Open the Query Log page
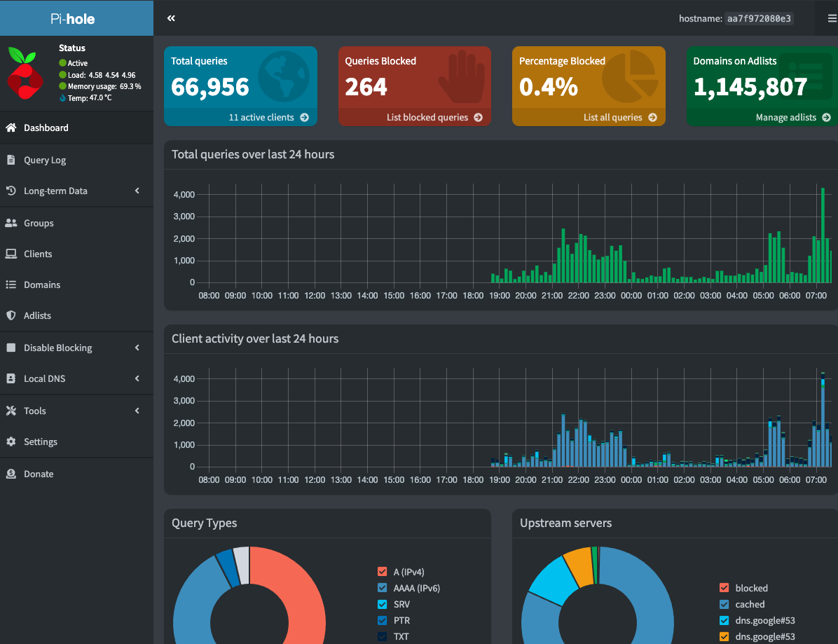The image size is (838, 644). (x=76, y=160)
